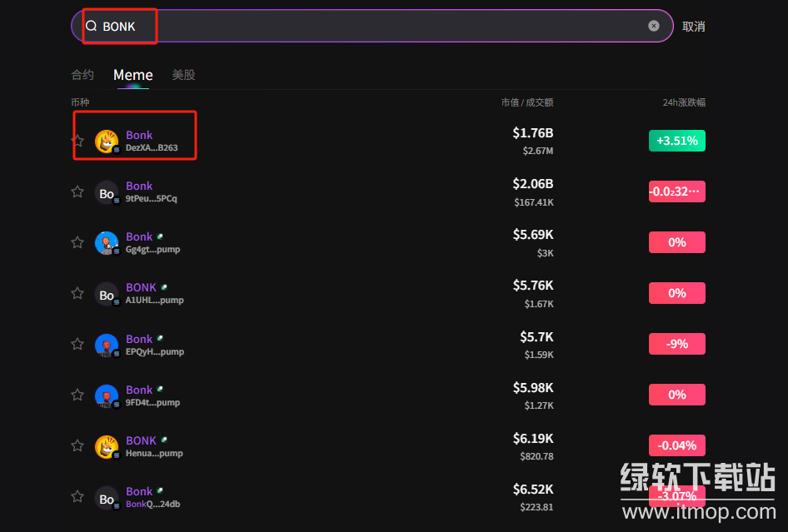Click the 取消 cancel button
Image resolution: width=788 pixels, height=532 pixels.
693,27
